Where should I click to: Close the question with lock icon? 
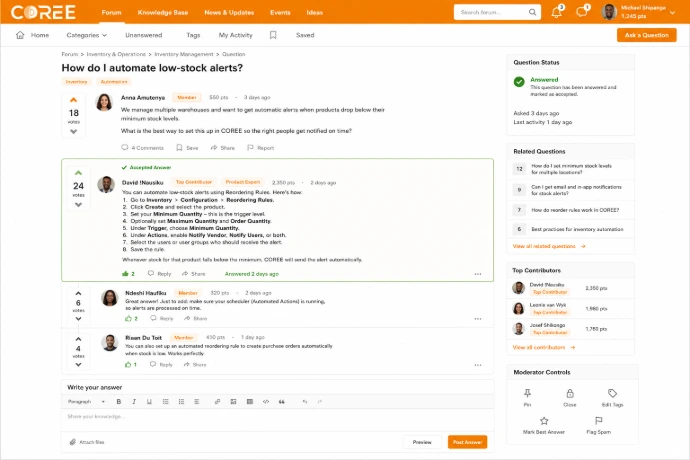pyautogui.click(x=570, y=397)
